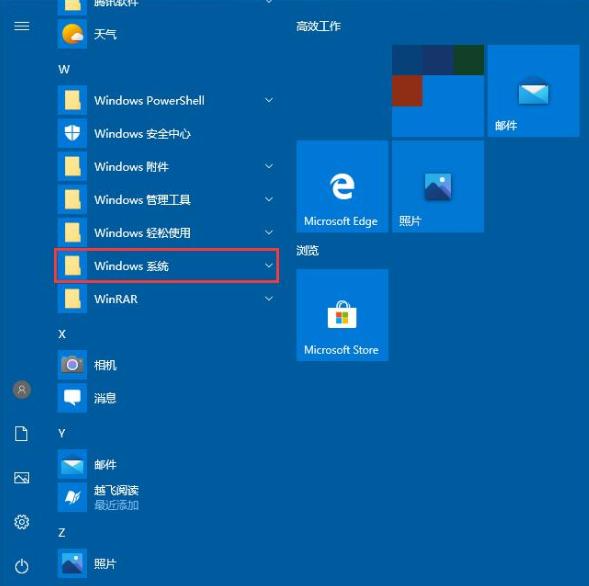Open the Windows 安全中心 shield icon

(x=72, y=133)
